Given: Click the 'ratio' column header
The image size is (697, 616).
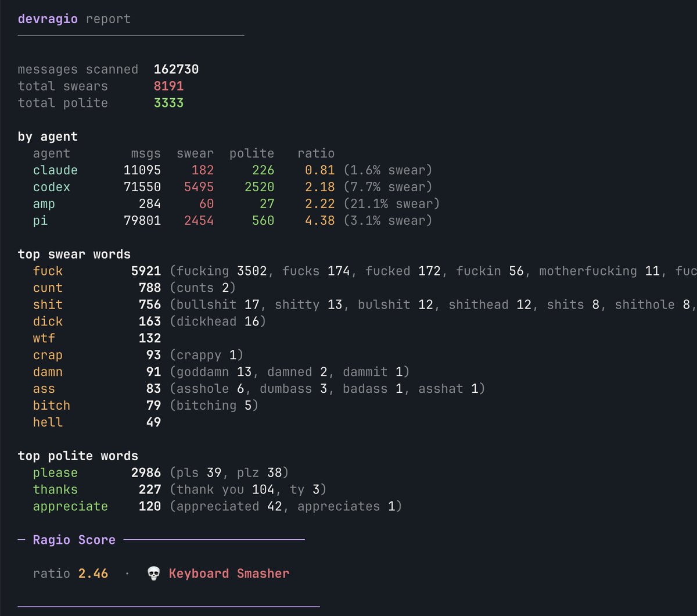Looking at the screenshot, I should coord(316,153).
